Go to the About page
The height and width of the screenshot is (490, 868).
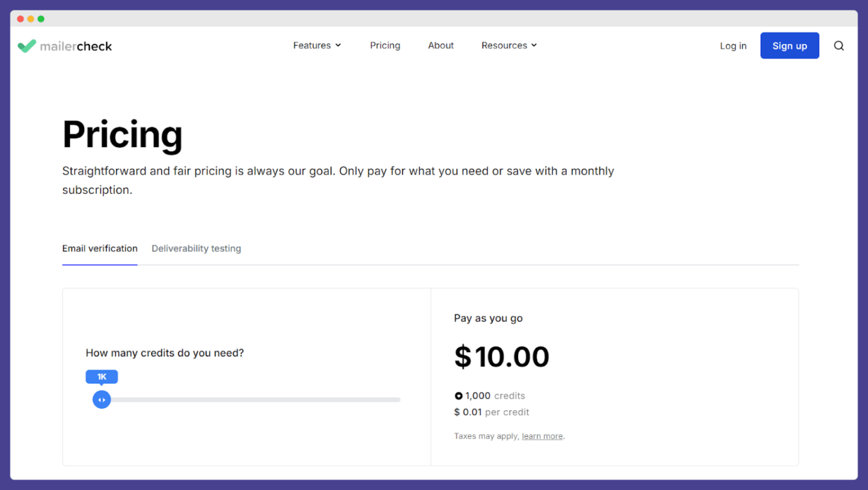pyautogui.click(x=441, y=45)
